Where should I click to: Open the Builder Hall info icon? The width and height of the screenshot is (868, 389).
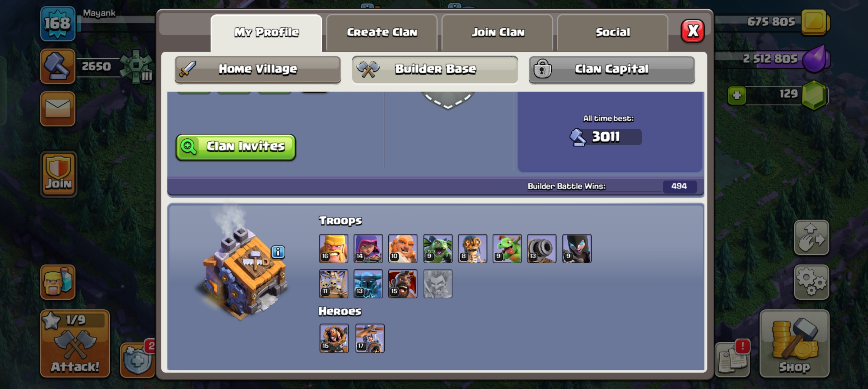coord(278,252)
